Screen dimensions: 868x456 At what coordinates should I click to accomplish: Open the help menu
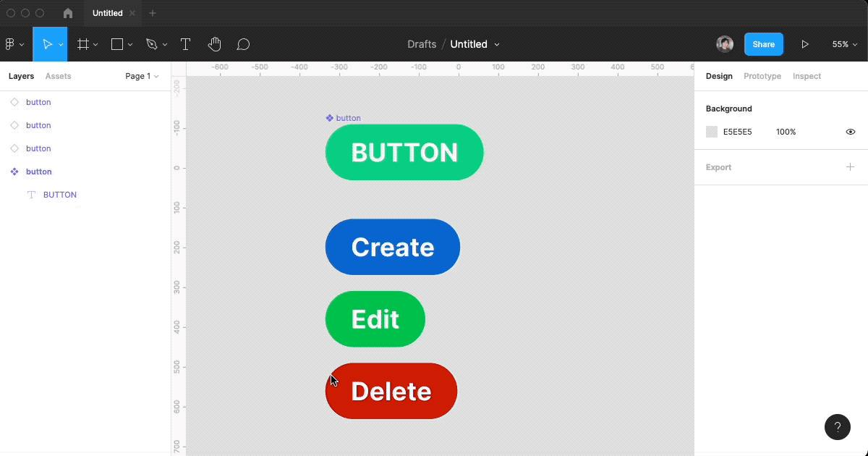(x=838, y=427)
